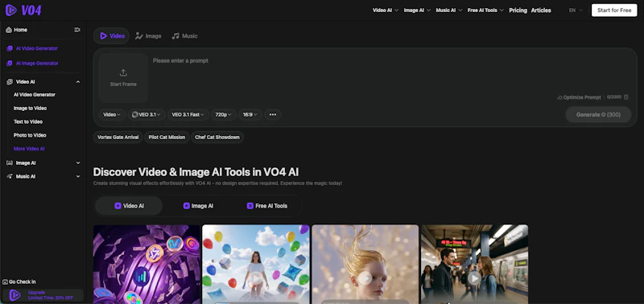The height and width of the screenshot is (304, 644).
Task: Open the 16:9 aspect ratio dropdown
Action: click(250, 114)
